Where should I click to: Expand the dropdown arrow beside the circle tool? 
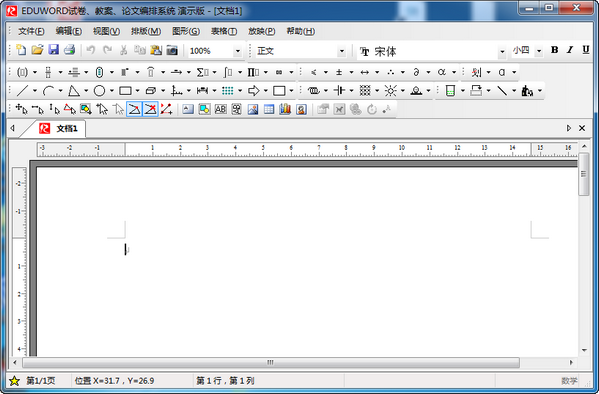(x=112, y=91)
